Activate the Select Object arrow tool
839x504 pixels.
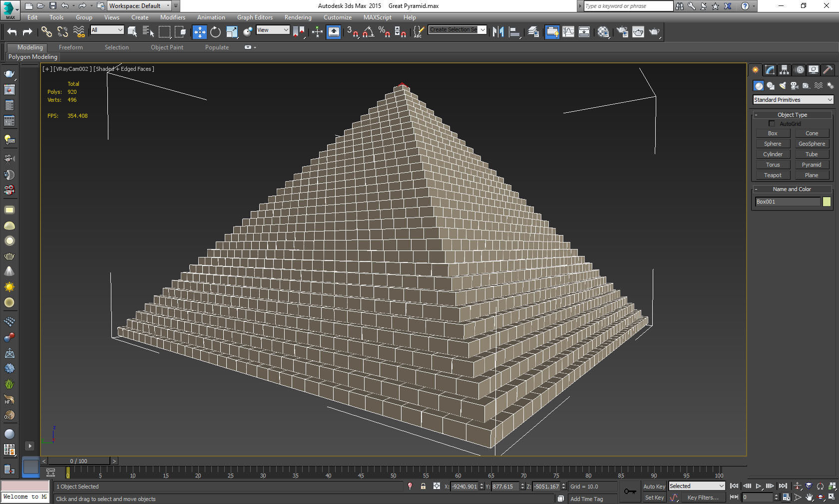(132, 32)
